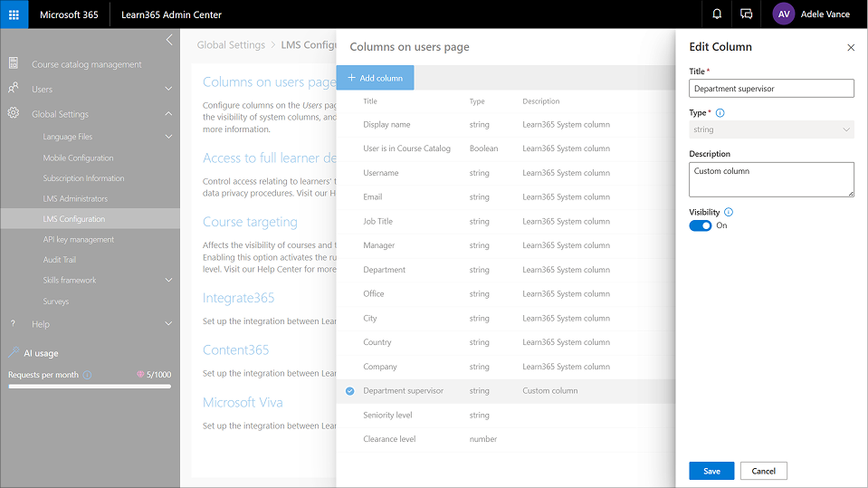Deselect the Department supervisor row checkmark
The width and height of the screenshot is (868, 488).
[x=350, y=391]
